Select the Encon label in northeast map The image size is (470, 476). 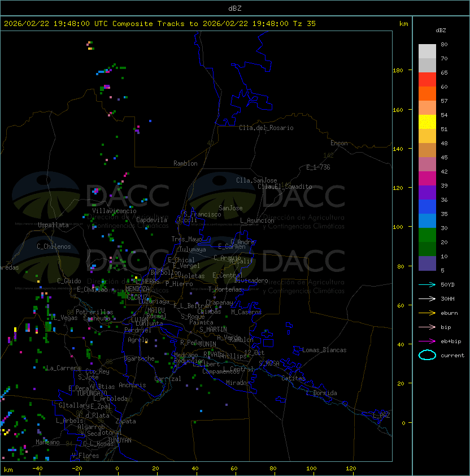[x=339, y=143]
